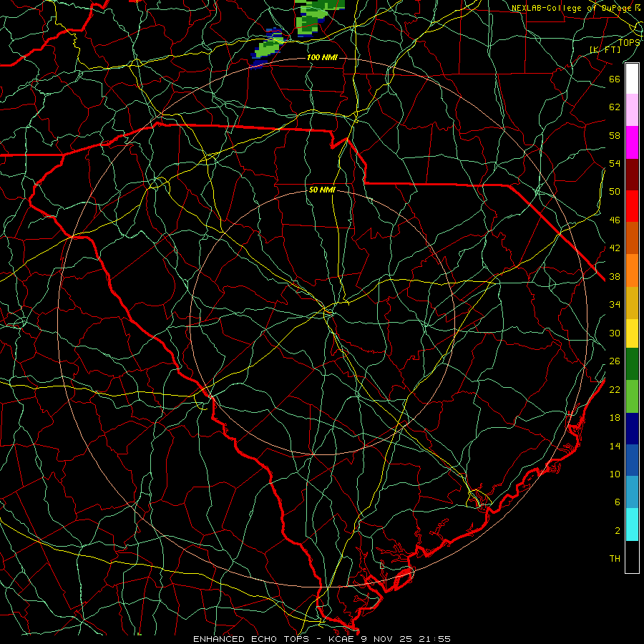The width and height of the screenshot is (644, 644).
Task: Click the black TH legend swatch
Action: (x=632, y=557)
